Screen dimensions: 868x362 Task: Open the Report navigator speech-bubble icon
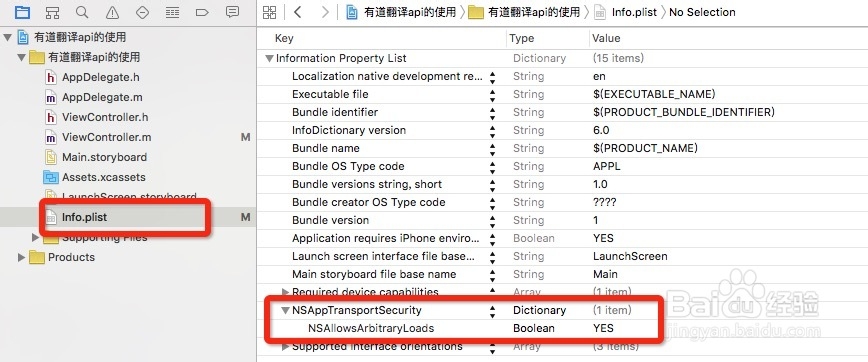(x=232, y=12)
